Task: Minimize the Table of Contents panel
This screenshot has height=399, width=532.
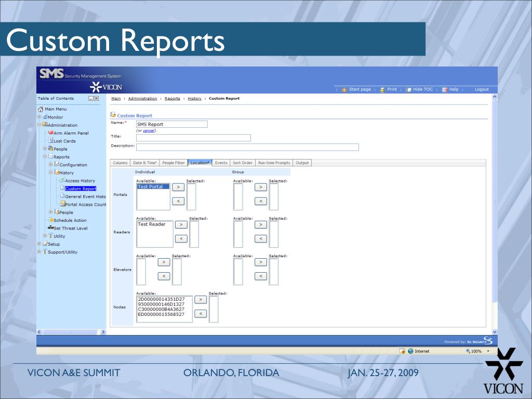Action: point(90,98)
